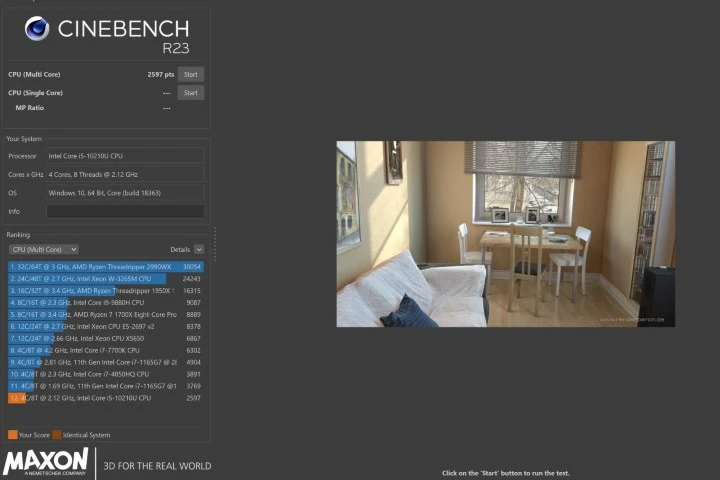Select ranking row Intel Xeon CPU E5-2697 v2
This screenshot has height=480, width=720.
[106, 327]
